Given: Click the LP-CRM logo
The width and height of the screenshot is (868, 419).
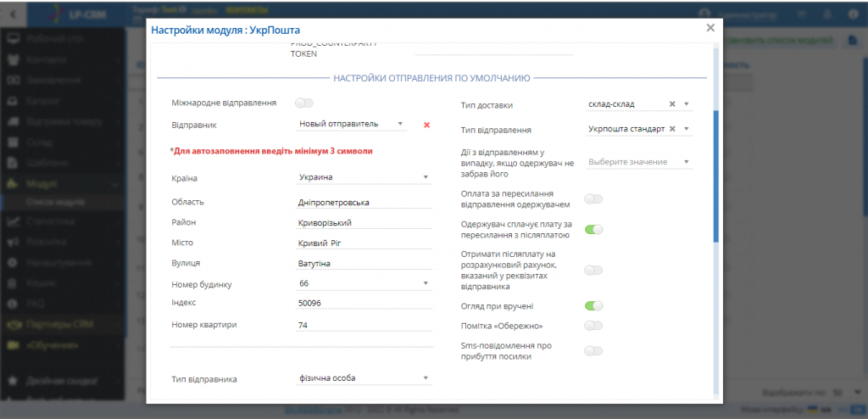Looking at the screenshot, I should point(76,14).
